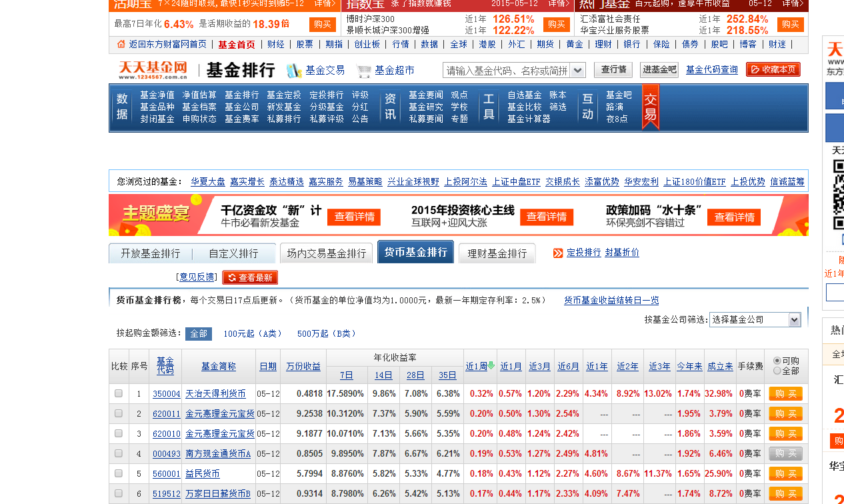This screenshot has height=504, width=844.
Task: Open the 益民货币 fund link
Action: (202, 474)
